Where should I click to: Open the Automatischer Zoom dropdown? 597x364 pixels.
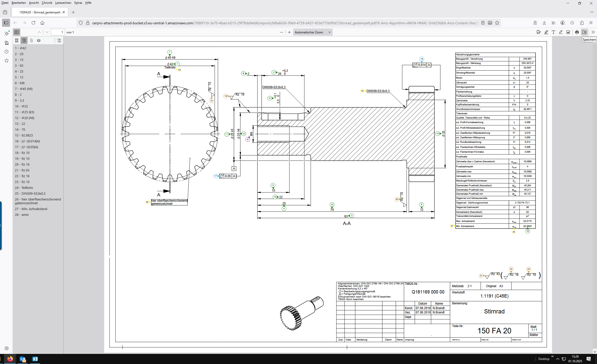click(x=313, y=32)
